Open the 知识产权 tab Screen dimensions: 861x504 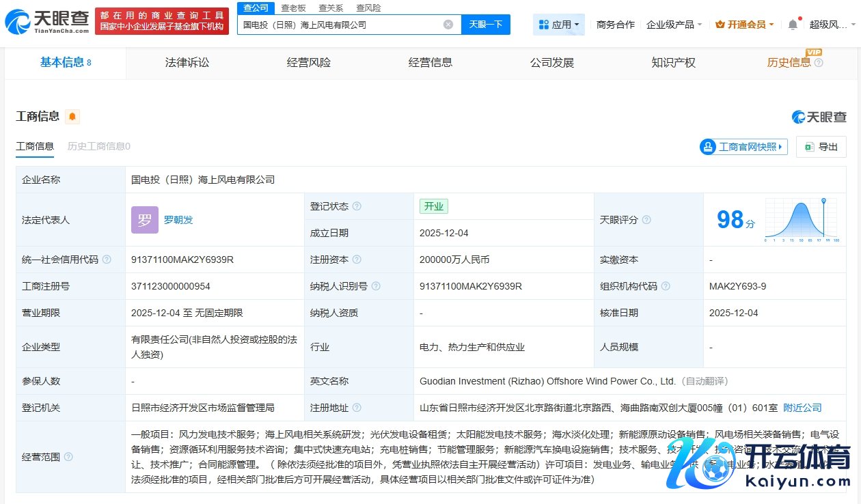673,63
